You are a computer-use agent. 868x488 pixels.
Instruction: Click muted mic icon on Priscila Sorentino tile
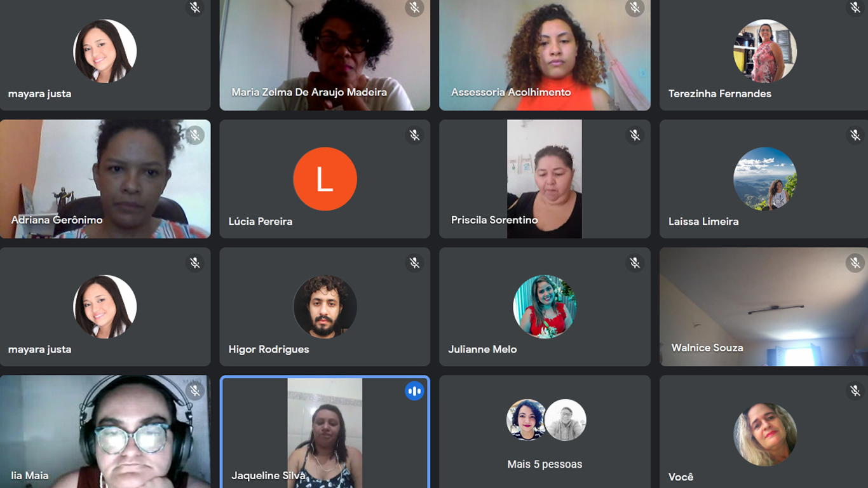(x=635, y=135)
